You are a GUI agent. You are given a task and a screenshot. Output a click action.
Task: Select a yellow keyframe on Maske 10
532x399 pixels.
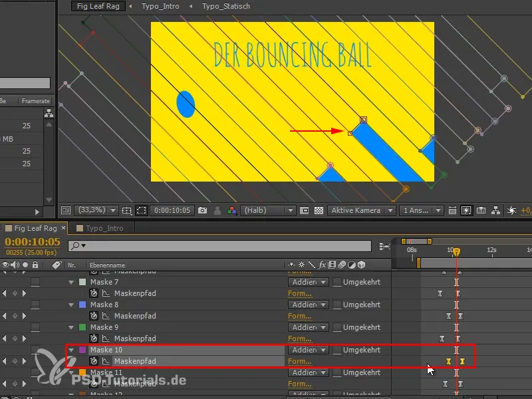point(448,360)
